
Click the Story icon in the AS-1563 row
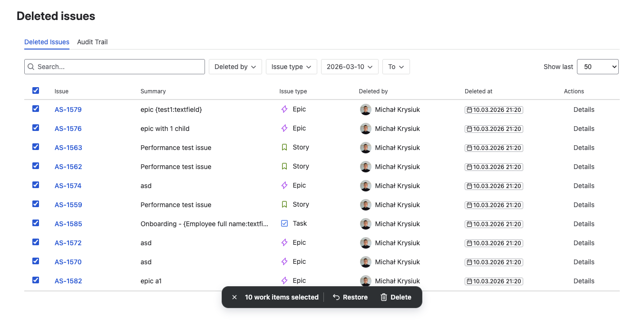point(284,148)
